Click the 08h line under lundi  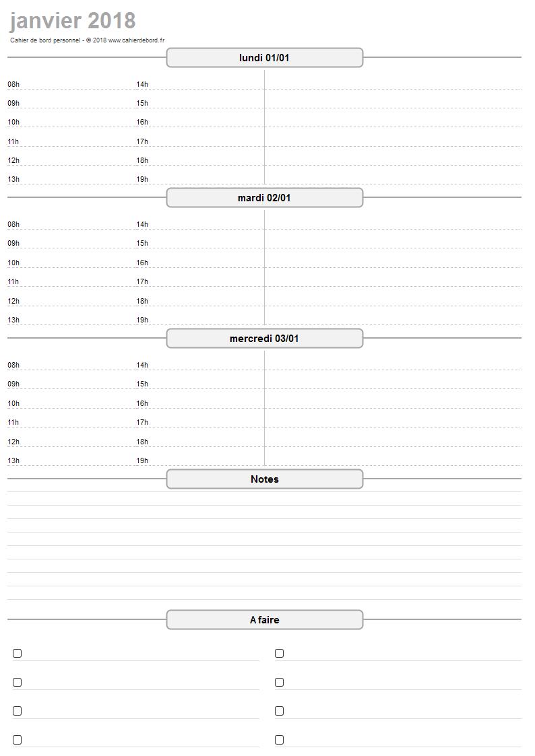[71, 84]
